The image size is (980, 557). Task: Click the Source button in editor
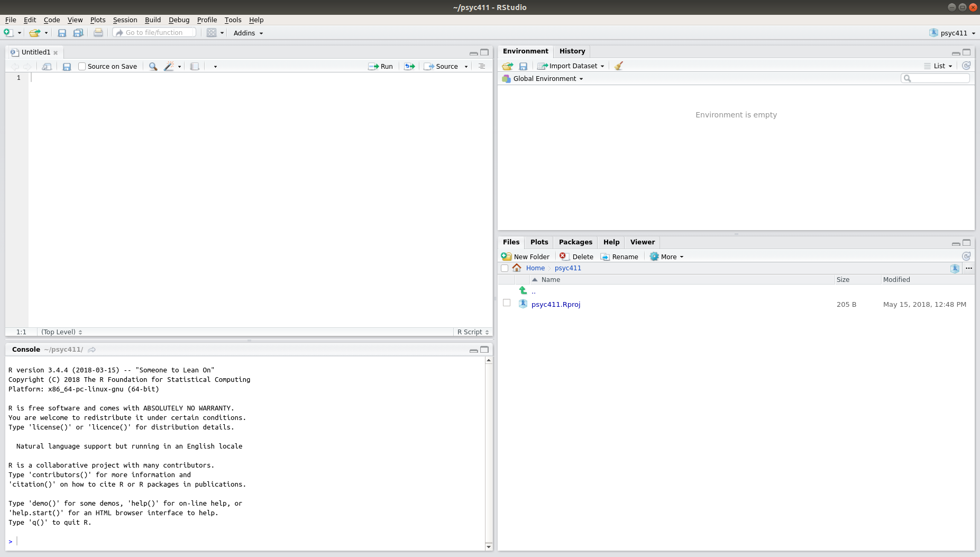pyautogui.click(x=441, y=67)
